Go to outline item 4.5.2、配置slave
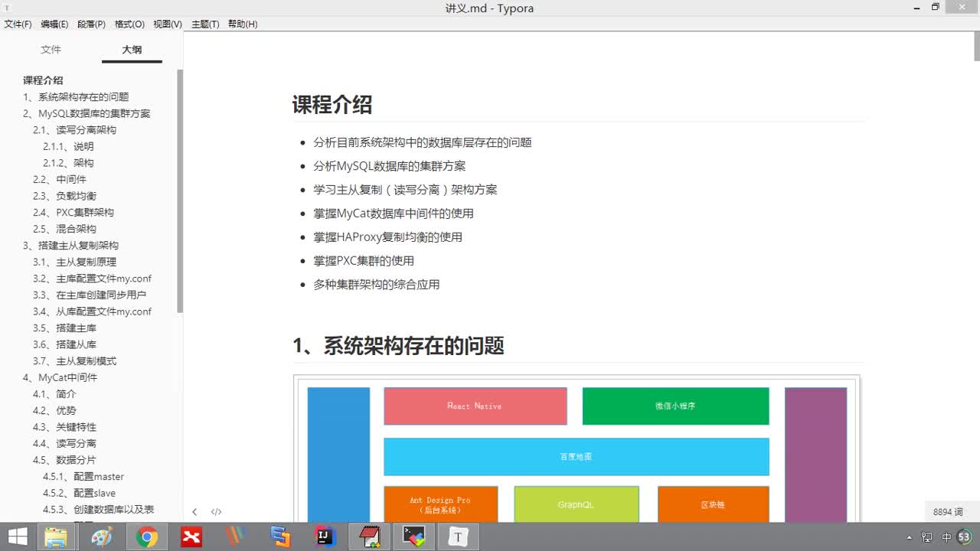The height and width of the screenshot is (551, 980). click(79, 494)
